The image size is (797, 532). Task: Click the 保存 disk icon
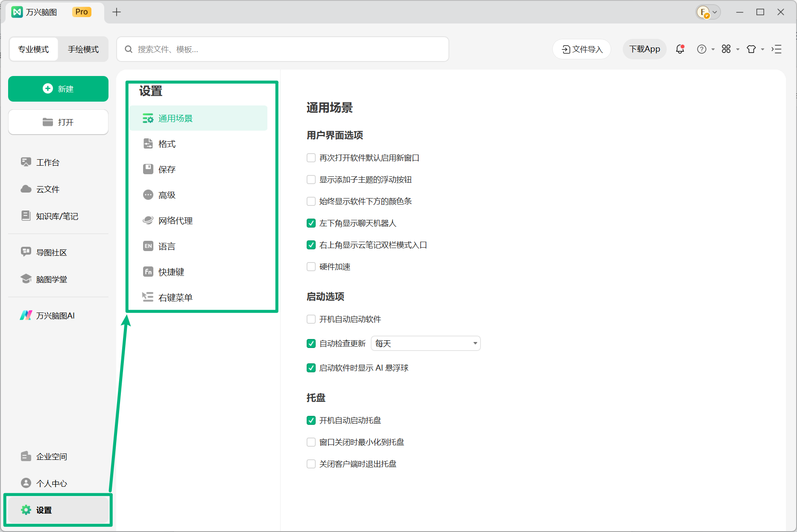[x=148, y=169]
